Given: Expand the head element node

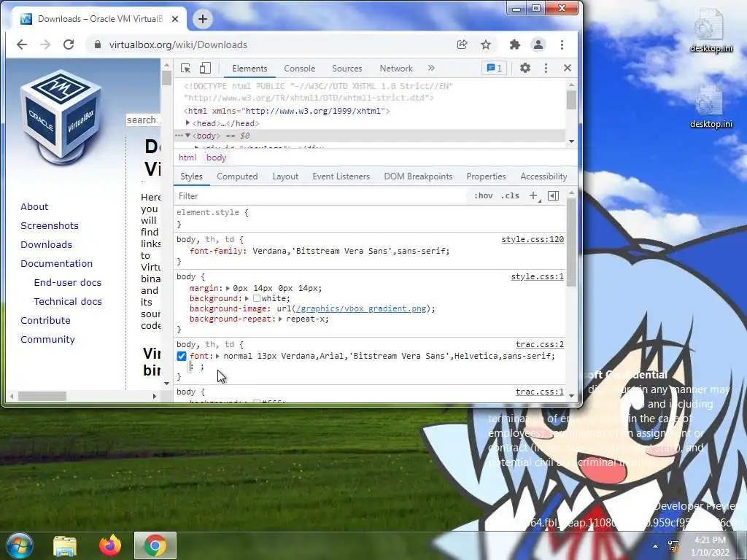Looking at the screenshot, I should [187, 122].
